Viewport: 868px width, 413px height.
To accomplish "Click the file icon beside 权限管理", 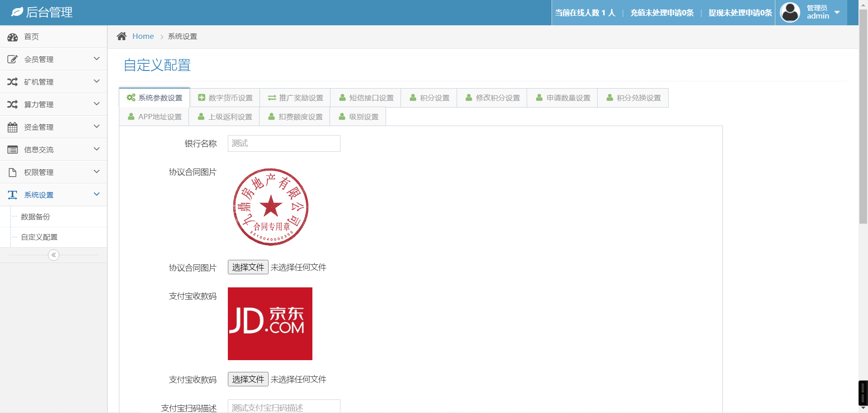I will point(13,173).
